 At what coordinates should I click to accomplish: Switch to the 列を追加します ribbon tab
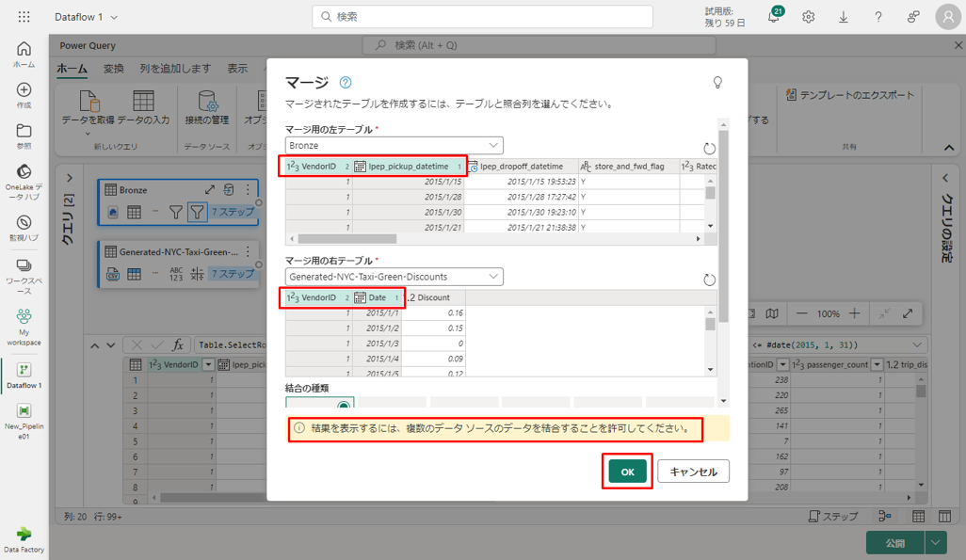pos(175,69)
